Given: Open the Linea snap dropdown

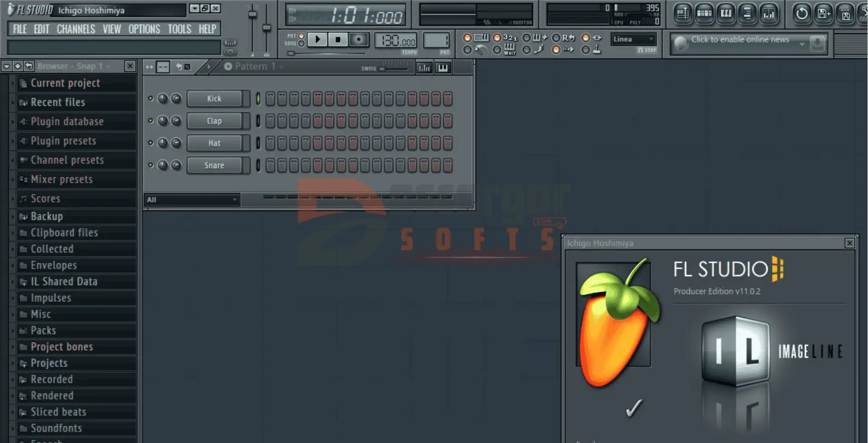Looking at the screenshot, I should (634, 39).
